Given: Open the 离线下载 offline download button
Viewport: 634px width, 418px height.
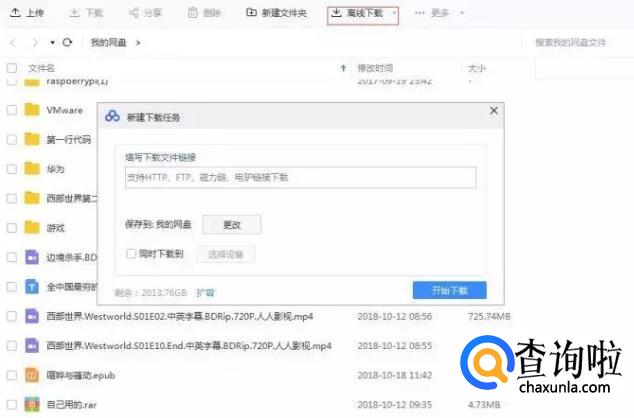Looking at the screenshot, I should tap(357, 13).
